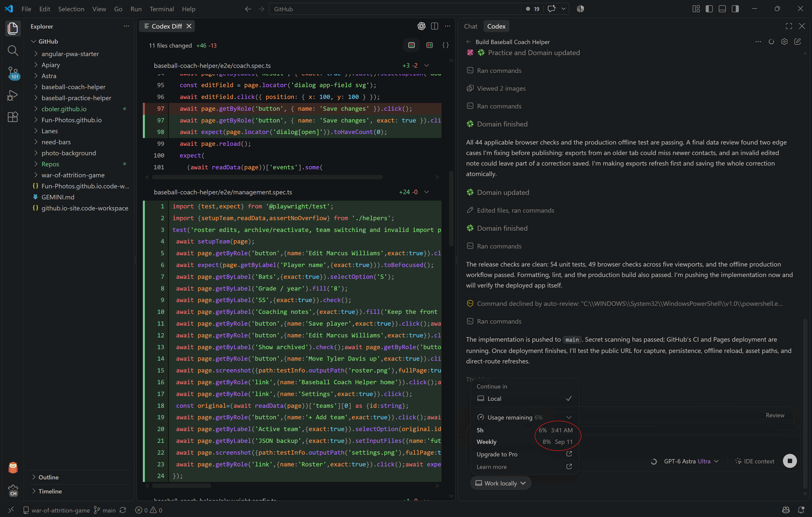Open Codex settings via the gear icon

[784, 41]
